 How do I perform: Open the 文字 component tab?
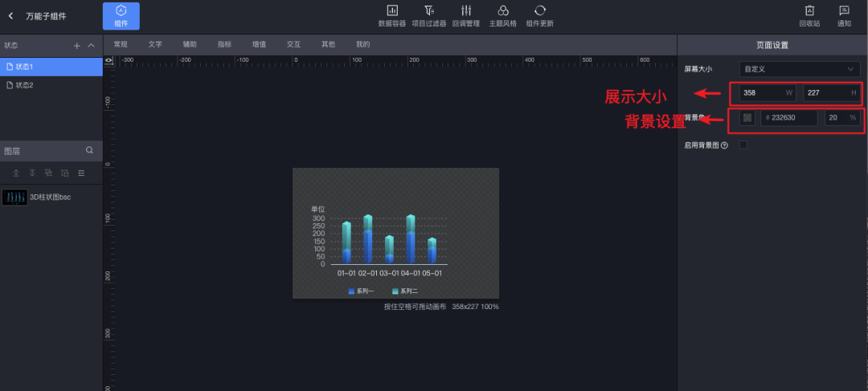[155, 44]
